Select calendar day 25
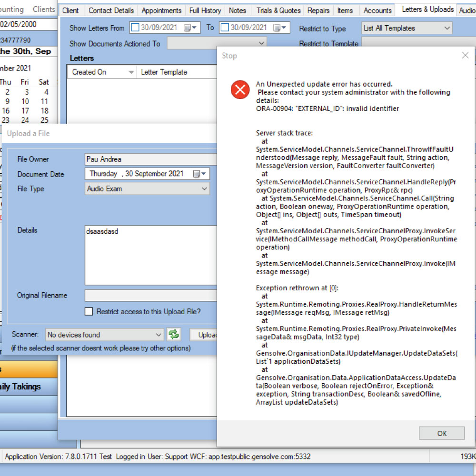476x476 pixels. coord(44,120)
